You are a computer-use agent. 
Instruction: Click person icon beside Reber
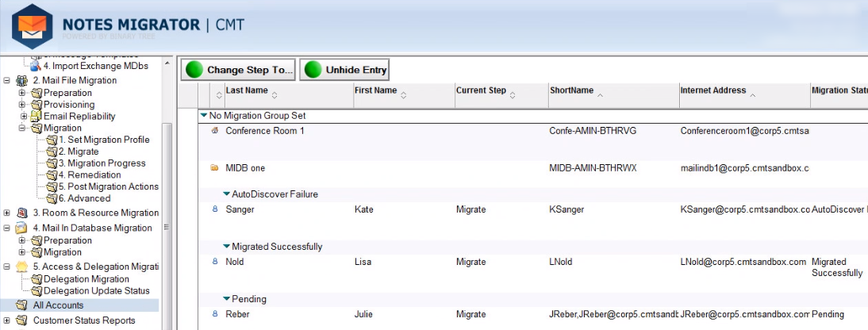tap(215, 314)
